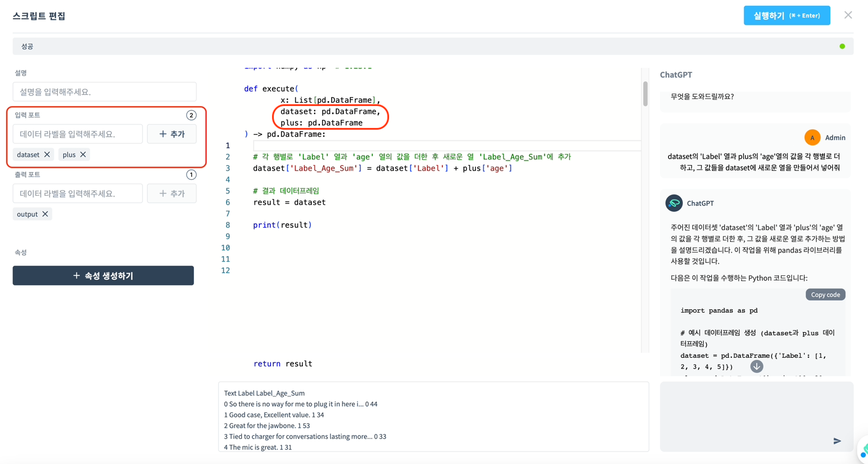The image size is (868, 464).
Task: Copy code from the ChatGPT response
Action: 825,294
